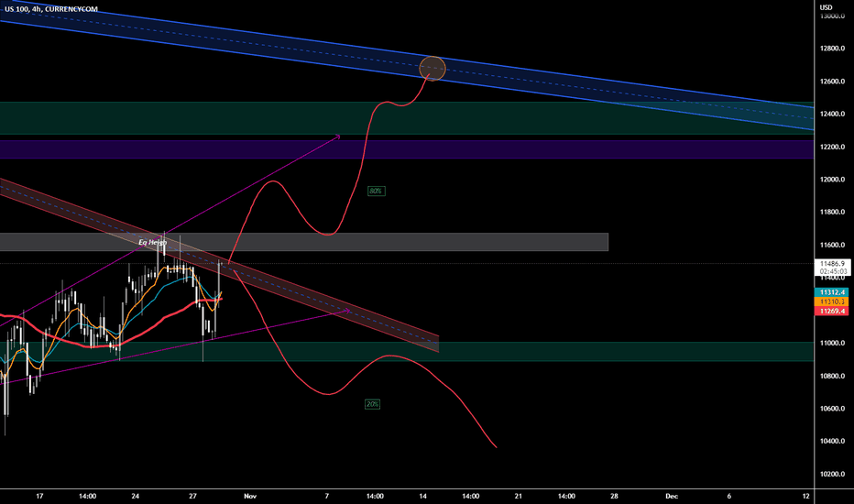Click the 10800.0 price axis label
The width and height of the screenshot is (854, 504).
[832, 376]
